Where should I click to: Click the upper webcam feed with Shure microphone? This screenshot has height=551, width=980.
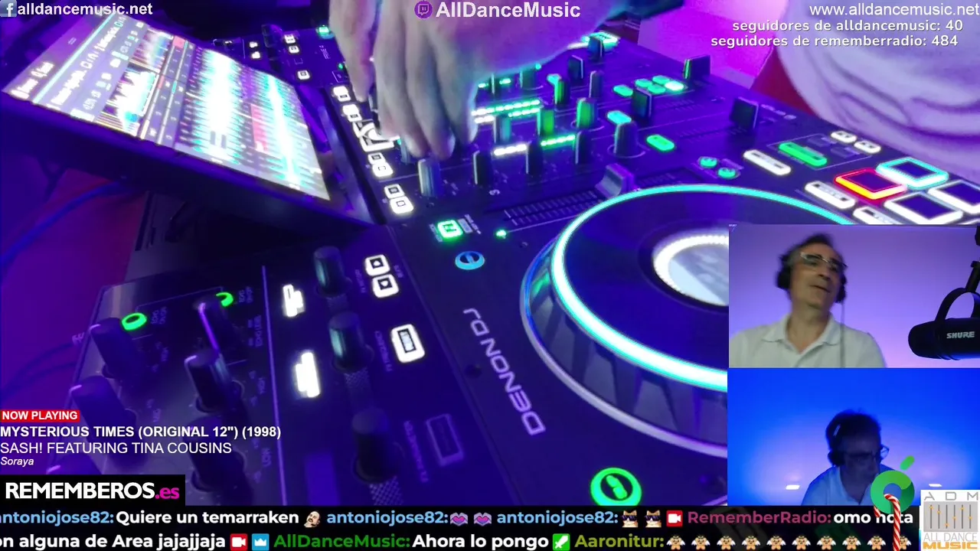854,297
